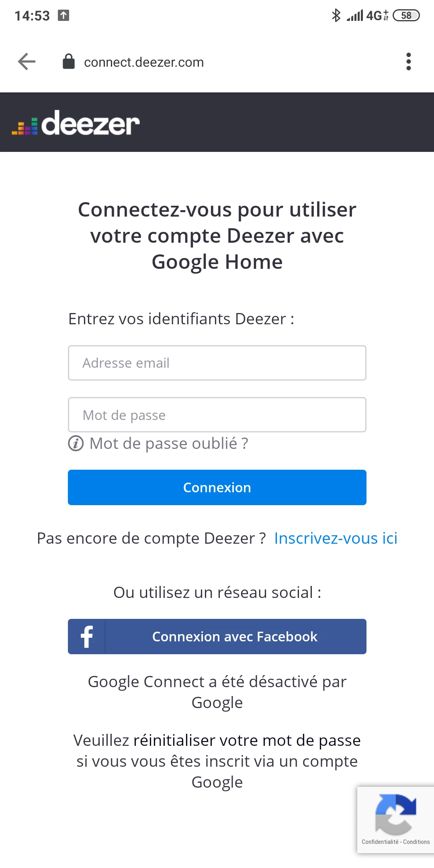Open the réinitialiser votre mot de passe link
This screenshot has height=868, width=434.
coord(247,740)
